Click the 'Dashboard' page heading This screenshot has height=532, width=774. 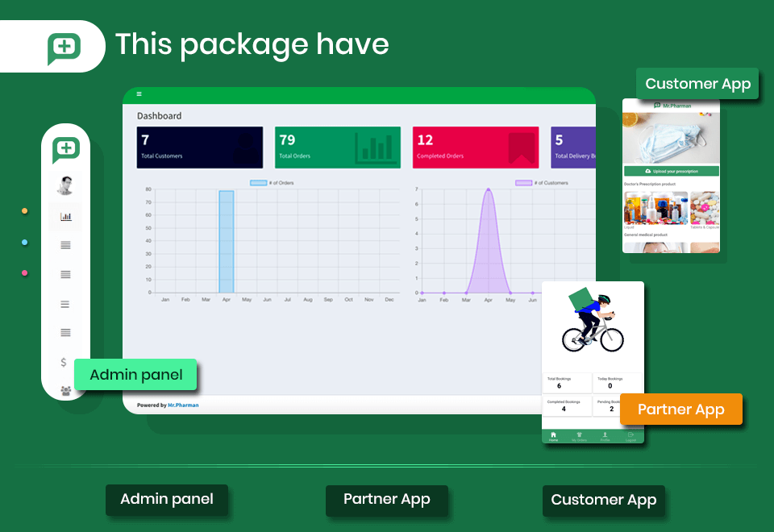160,116
